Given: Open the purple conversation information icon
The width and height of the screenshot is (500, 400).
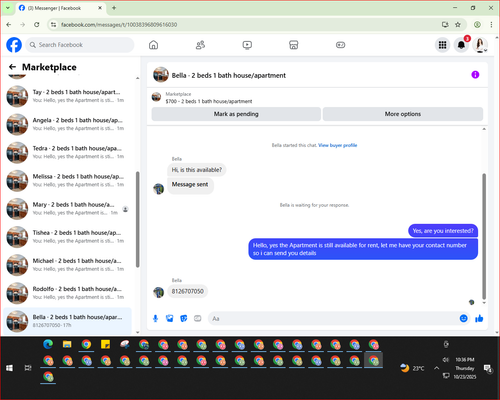Looking at the screenshot, I should 475,75.
